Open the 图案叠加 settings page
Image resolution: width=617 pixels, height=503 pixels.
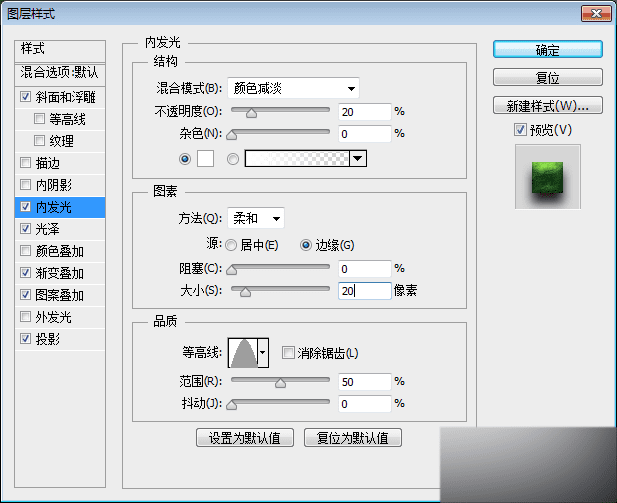tap(59, 295)
